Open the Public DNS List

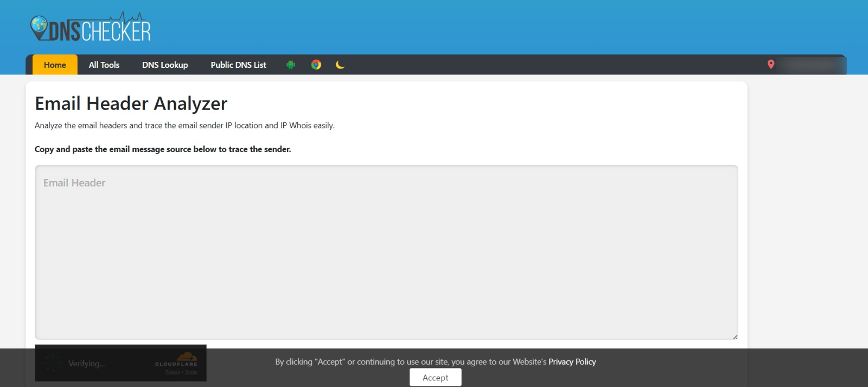(x=239, y=65)
